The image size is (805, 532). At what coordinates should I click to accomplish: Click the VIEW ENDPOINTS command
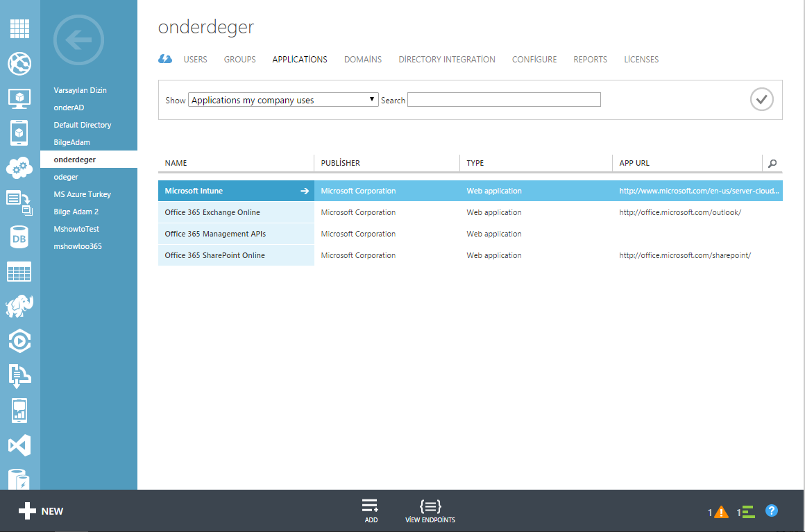(430, 511)
